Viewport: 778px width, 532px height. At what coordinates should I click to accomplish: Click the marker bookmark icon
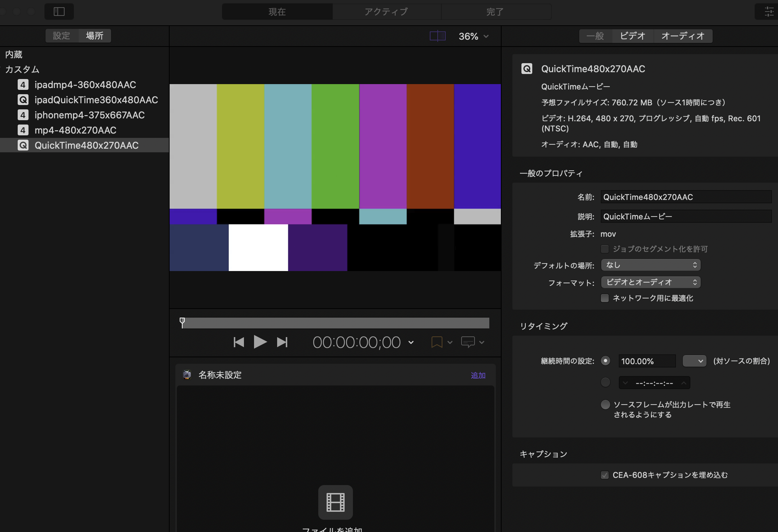click(x=437, y=342)
